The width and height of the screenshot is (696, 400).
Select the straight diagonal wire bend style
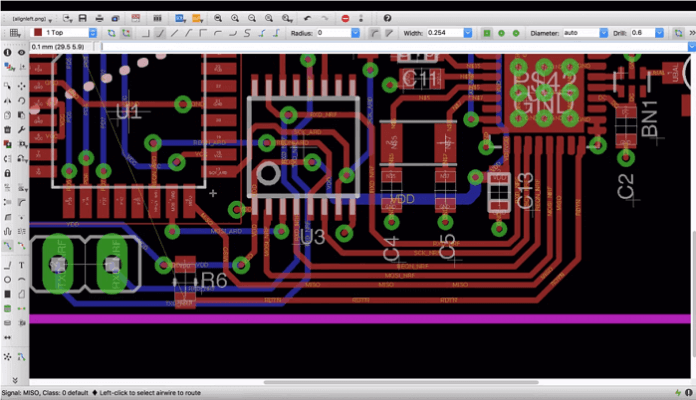point(176,33)
